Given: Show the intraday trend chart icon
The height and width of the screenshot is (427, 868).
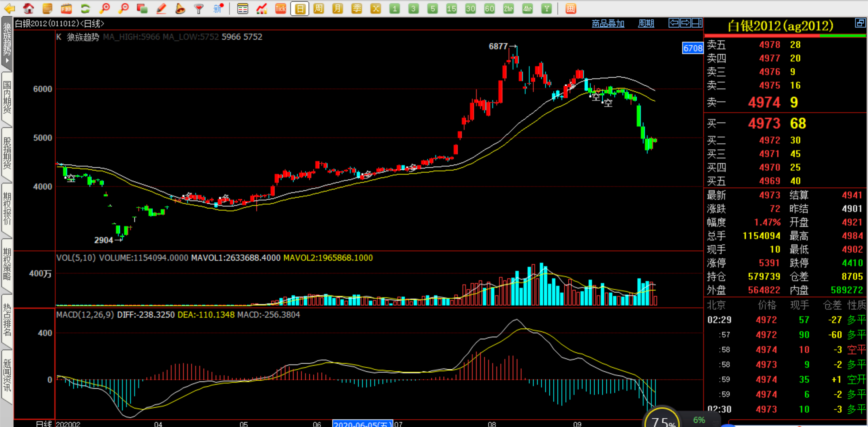Looking at the screenshot, I should point(262,8).
